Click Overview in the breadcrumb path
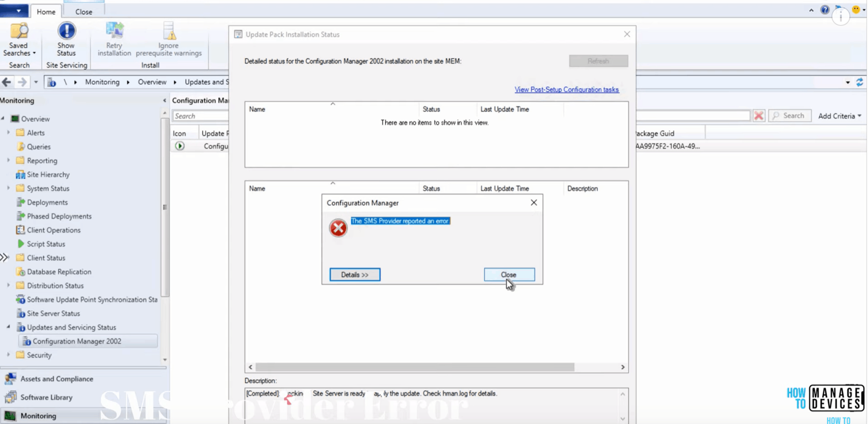Image resolution: width=868 pixels, height=424 pixels. (152, 82)
